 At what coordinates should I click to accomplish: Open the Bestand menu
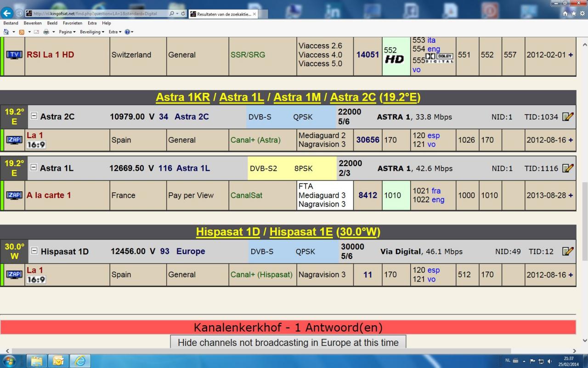click(x=11, y=23)
